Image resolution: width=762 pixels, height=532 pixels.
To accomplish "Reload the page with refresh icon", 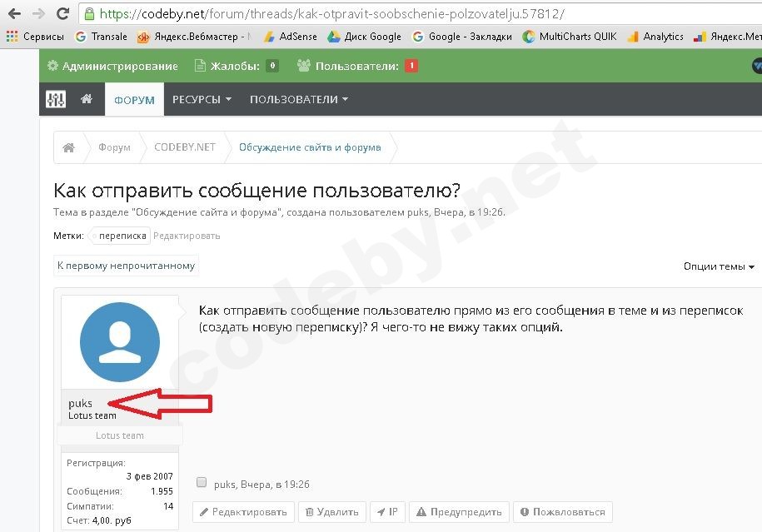I will 62,13.
